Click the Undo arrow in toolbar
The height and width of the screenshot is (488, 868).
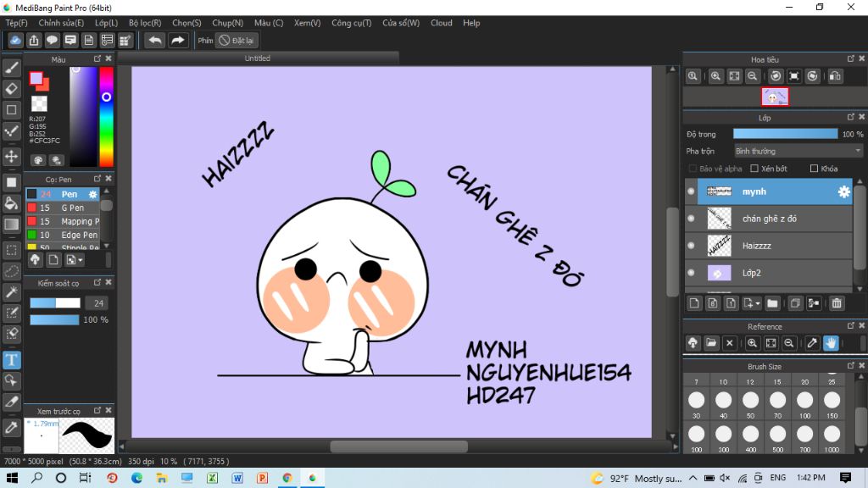click(x=155, y=41)
